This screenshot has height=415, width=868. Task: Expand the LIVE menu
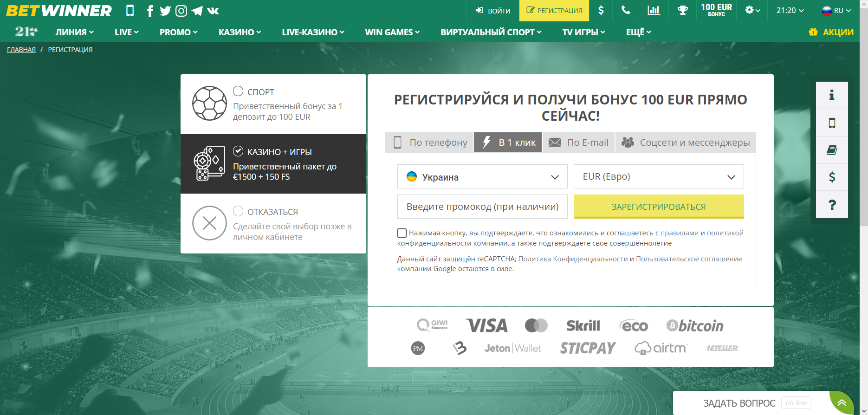click(x=127, y=32)
